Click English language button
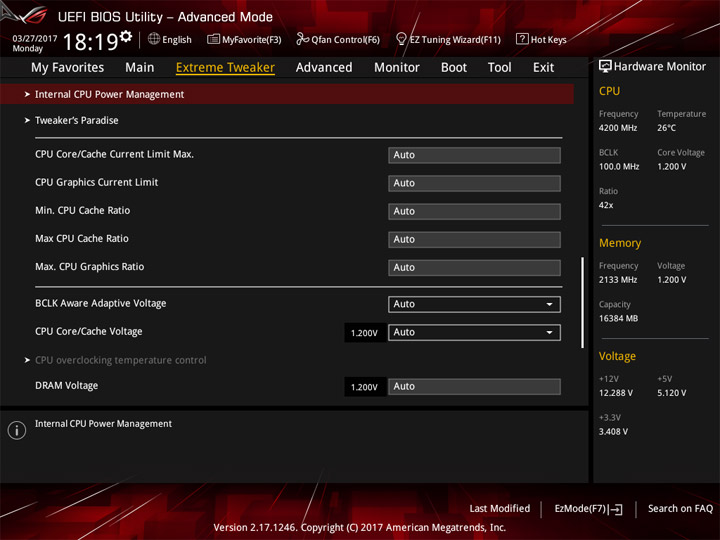Image resolution: width=720 pixels, height=540 pixels. (170, 39)
